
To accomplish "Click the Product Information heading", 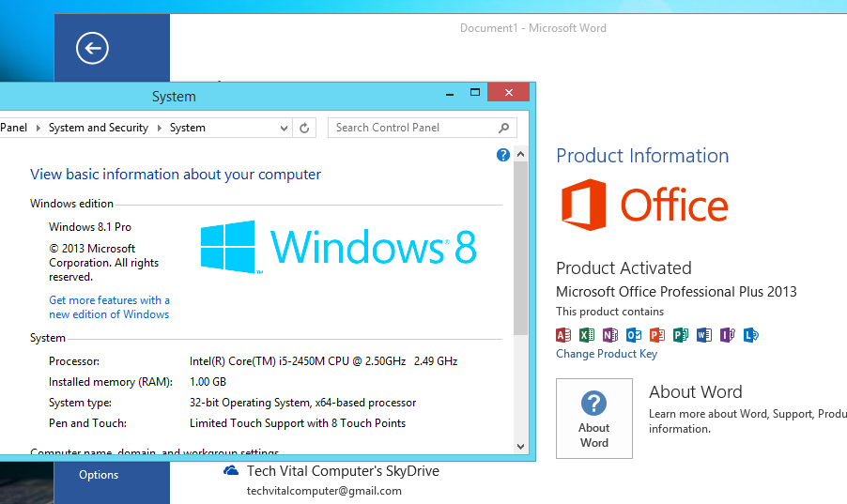I will pos(643,156).
